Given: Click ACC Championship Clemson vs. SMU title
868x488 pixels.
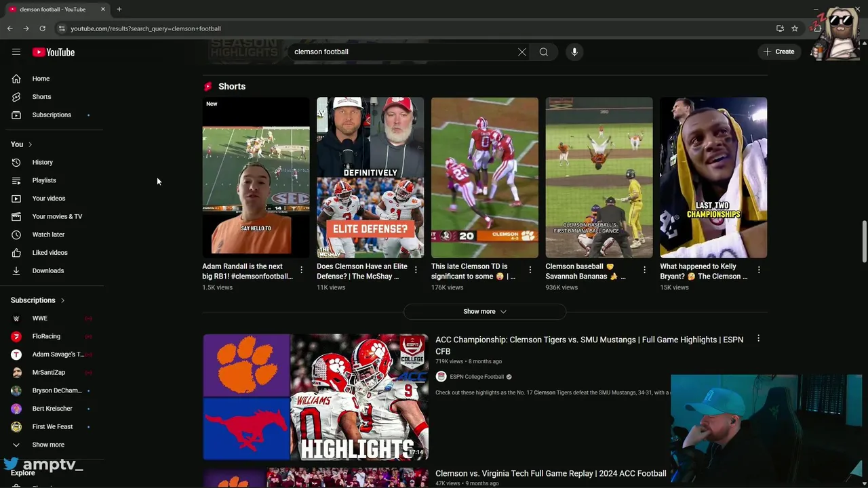Looking at the screenshot, I should click(589, 345).
